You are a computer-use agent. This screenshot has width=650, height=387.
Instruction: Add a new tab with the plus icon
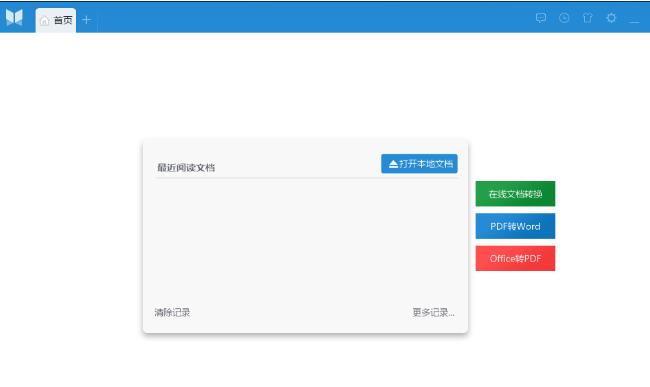(x=86, y=20)
